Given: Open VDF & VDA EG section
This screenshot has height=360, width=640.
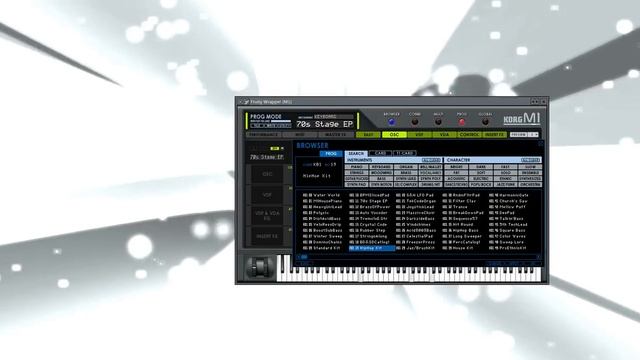Looking at the screenshot, I should point(267,216).
